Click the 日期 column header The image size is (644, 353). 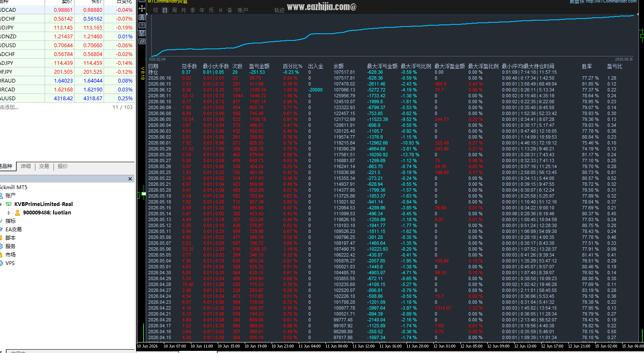click(153, 66)
